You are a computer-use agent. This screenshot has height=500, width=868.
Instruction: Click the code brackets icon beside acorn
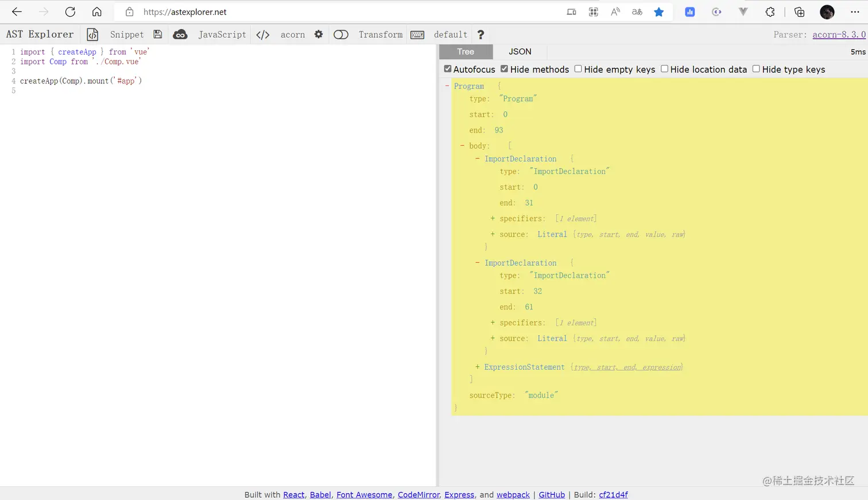[x=263, y=34]
